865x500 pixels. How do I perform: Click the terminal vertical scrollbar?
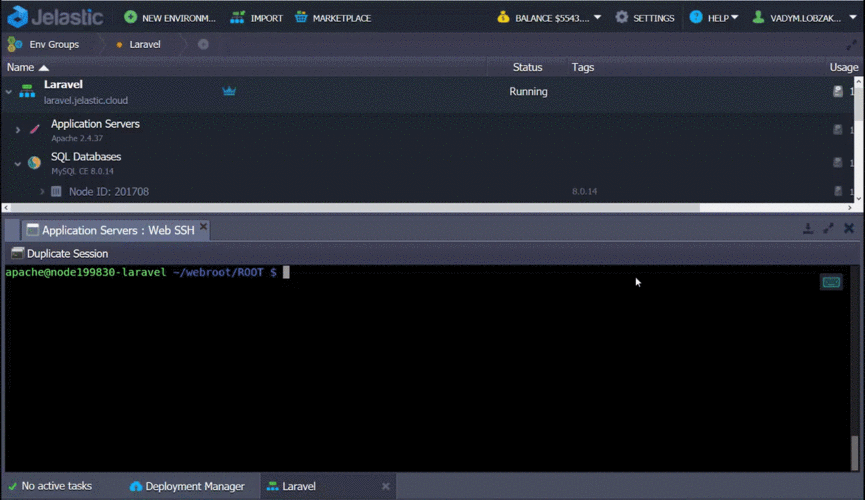[x=855, y=453]
